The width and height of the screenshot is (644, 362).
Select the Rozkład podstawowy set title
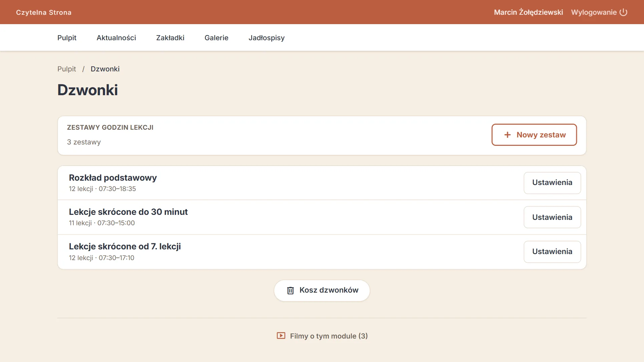pyautogui.click(x=113, y=178)
